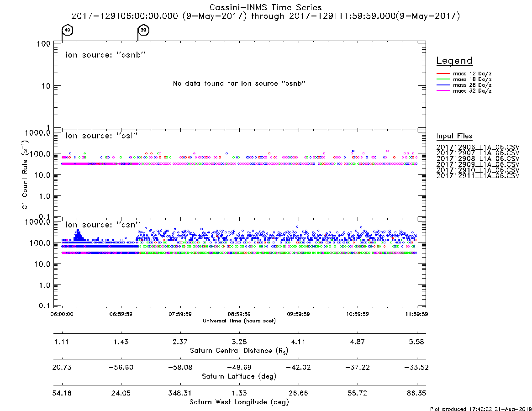532x411 pixels.
Task: Click the ion source "csn" panel label
Action: point(103,225)
